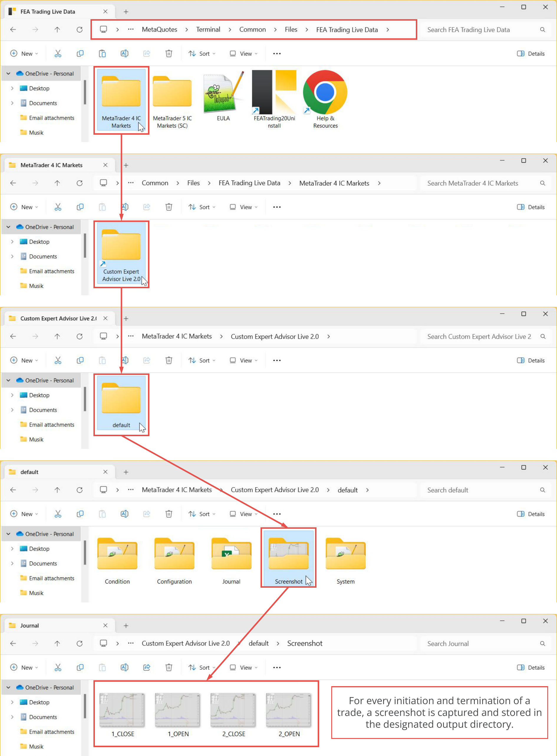The width and height of the screenshot is (557, 756).
Task: Open Sort dropdown in the default window
Action: coord(202,514)
